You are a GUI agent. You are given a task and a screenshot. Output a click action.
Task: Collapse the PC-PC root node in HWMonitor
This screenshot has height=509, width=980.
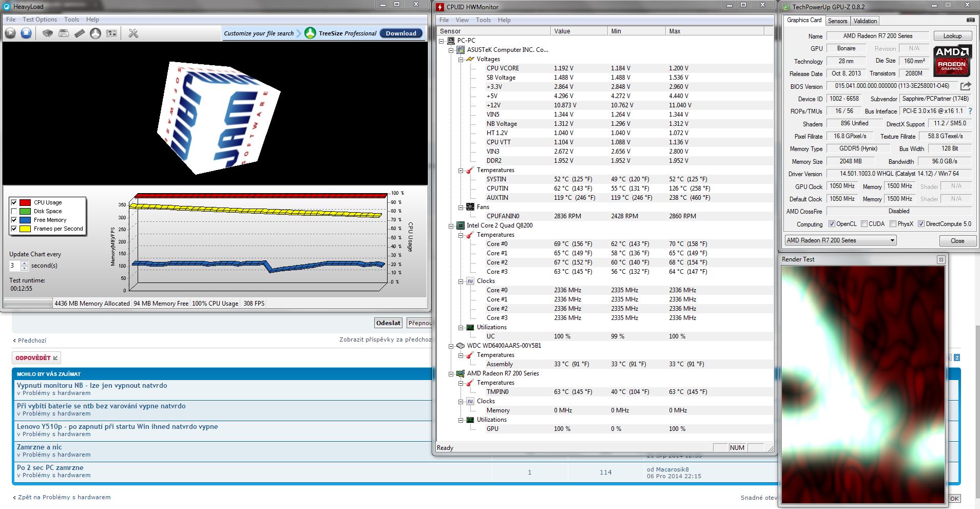441,41
